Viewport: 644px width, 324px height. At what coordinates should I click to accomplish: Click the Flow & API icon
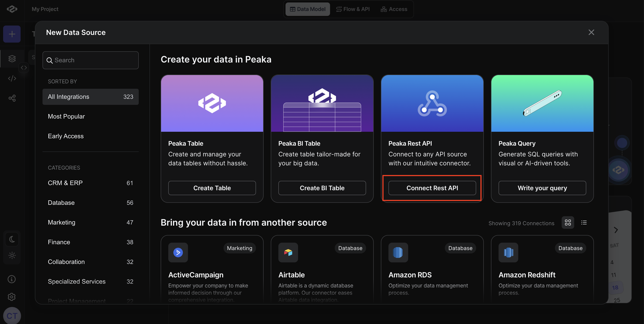[339, 9]
